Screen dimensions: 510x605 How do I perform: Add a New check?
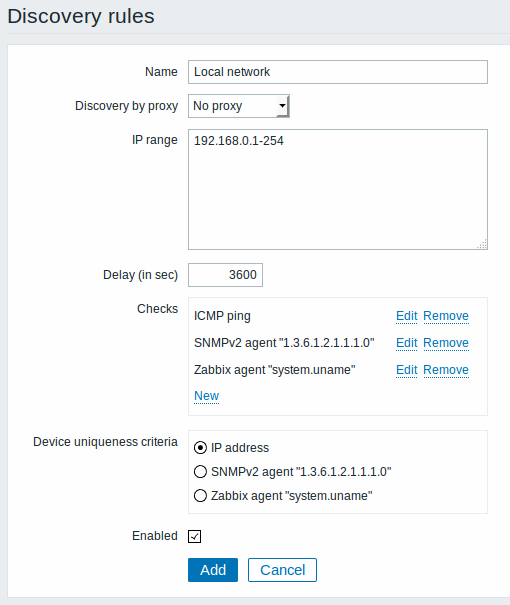click(x=206, y=396)
